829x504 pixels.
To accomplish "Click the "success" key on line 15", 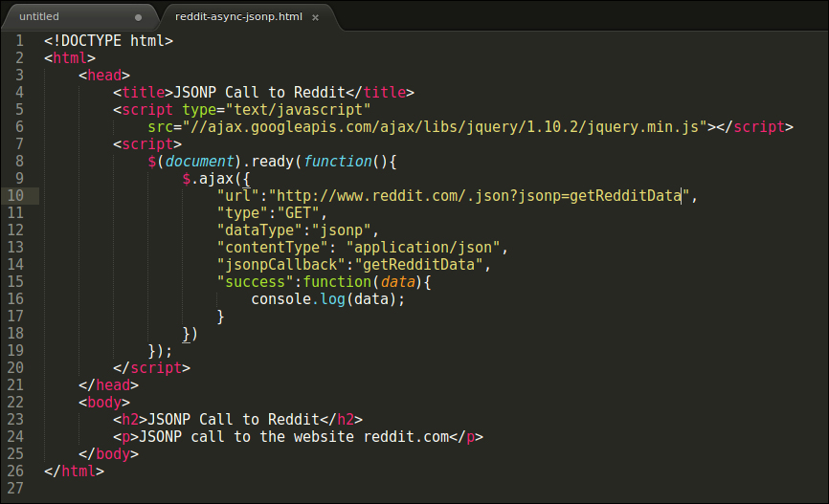I will (255, 281).
